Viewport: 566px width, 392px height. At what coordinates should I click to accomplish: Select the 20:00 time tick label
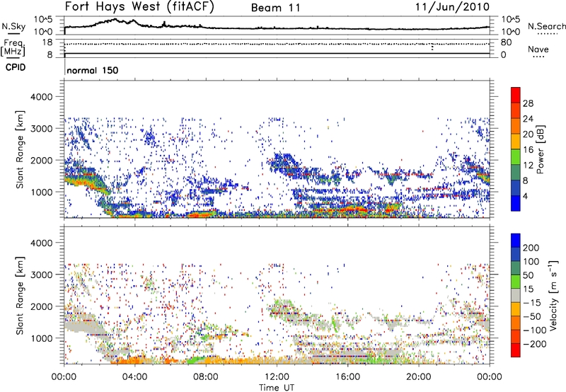[x=418, y=377]
